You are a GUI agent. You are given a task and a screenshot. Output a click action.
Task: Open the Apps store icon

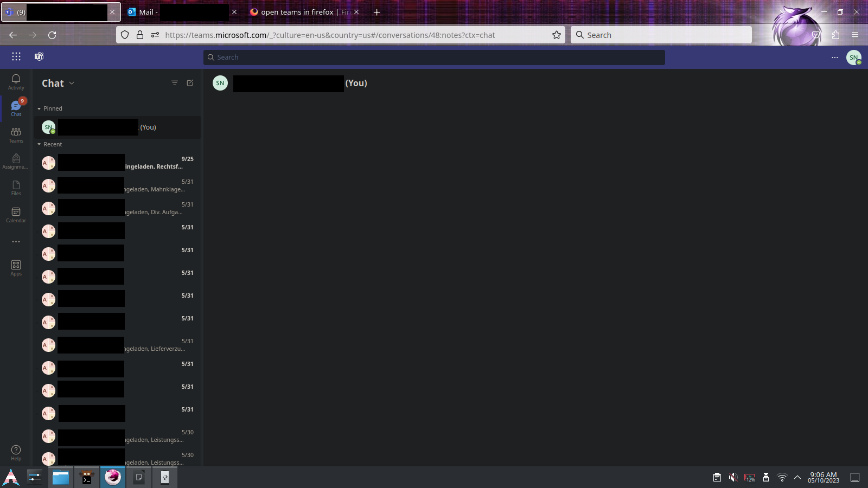click(x=16, y=268)
